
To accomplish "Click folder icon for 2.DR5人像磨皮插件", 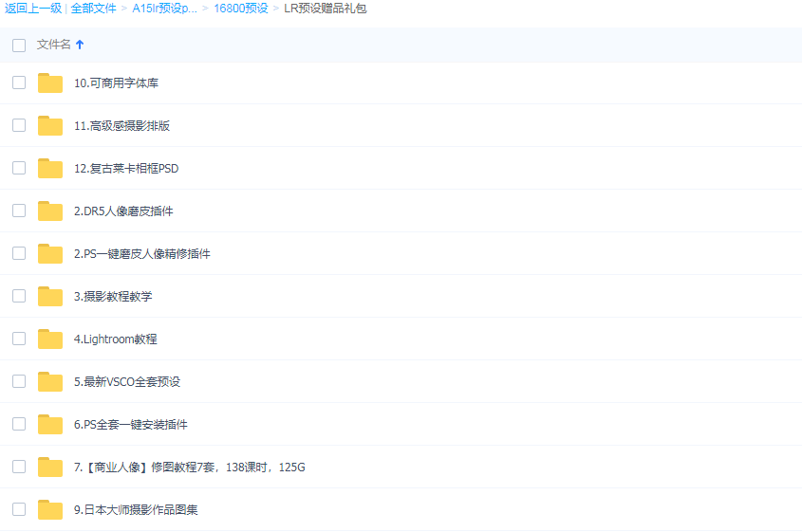I will click(50, 211).
